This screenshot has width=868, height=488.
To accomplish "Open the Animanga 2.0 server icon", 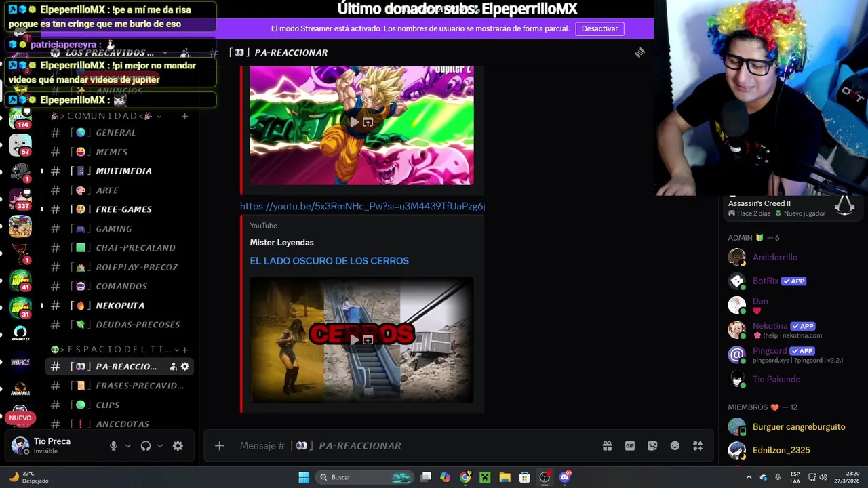I will tap(20, 334).
